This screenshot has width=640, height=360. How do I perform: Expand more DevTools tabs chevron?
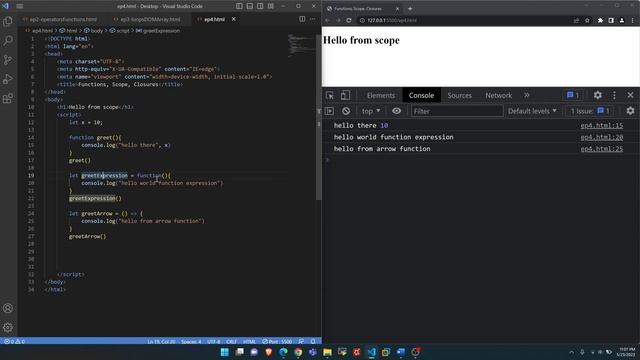click(x=527, y=95)
